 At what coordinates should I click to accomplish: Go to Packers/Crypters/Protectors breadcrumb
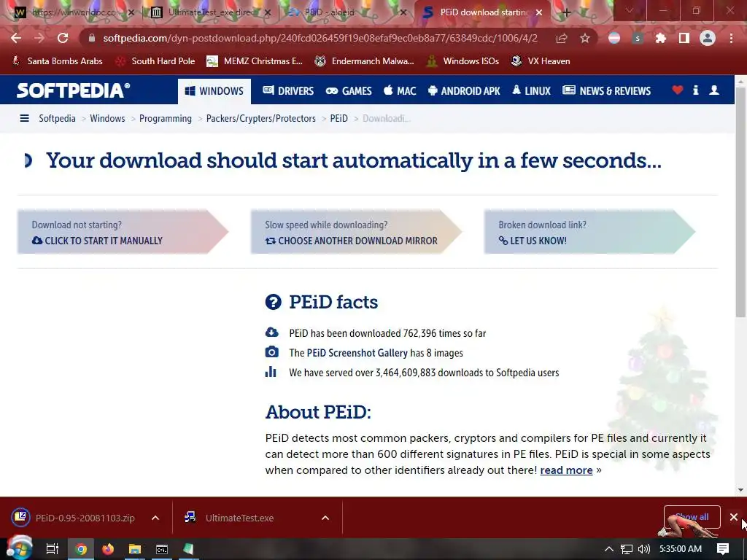click(261, 118)
